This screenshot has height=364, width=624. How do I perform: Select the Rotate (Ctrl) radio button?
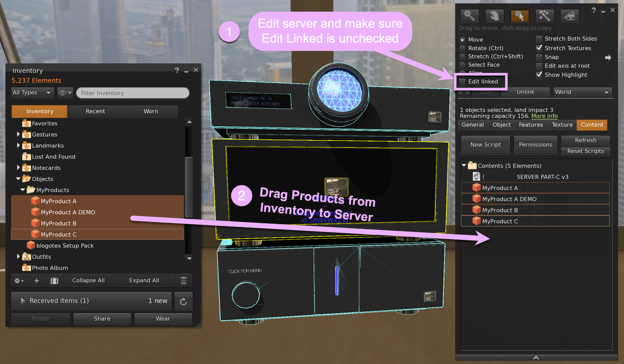click(x=462, y=48)
